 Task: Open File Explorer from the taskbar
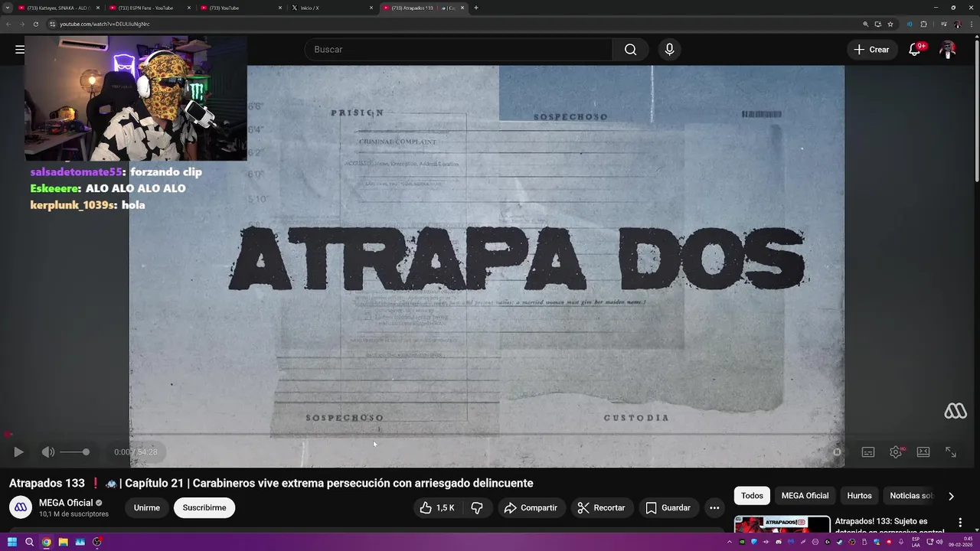coord(63,542)
